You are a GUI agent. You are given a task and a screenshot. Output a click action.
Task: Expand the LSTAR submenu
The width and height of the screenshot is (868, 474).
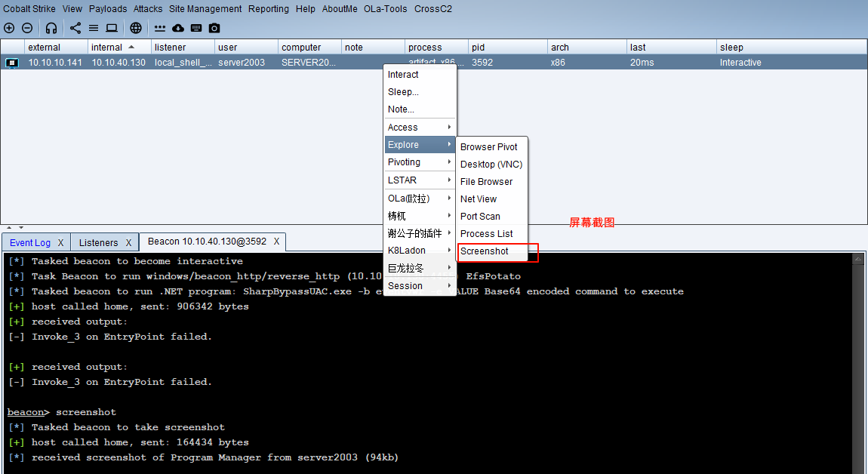pos(420,180)
